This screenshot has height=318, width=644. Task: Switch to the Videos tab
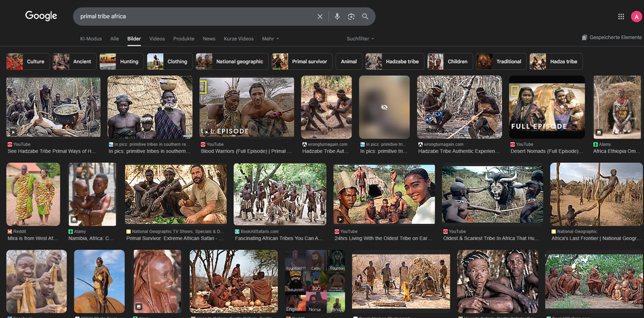coord(157,39)
